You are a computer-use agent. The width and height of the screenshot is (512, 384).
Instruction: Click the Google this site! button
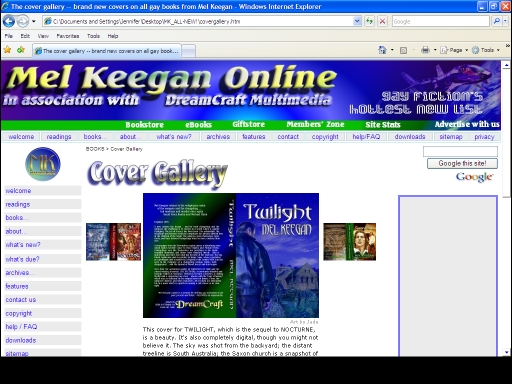pos(462,163)
